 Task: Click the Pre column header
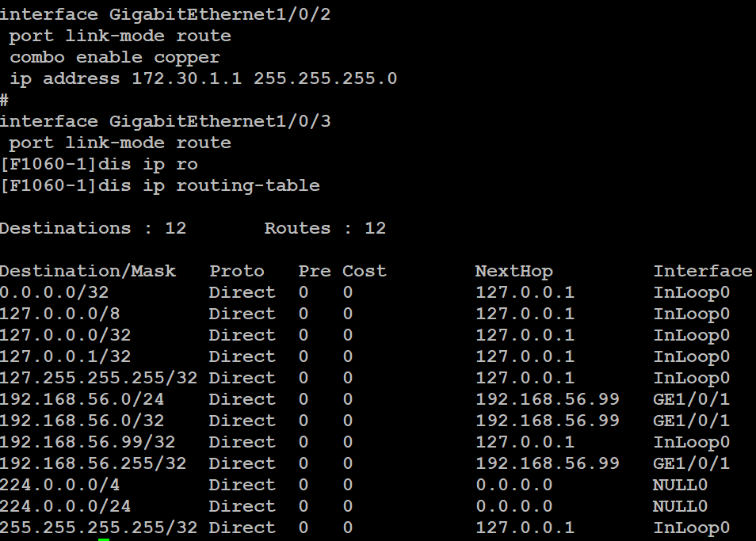point(314,271)
